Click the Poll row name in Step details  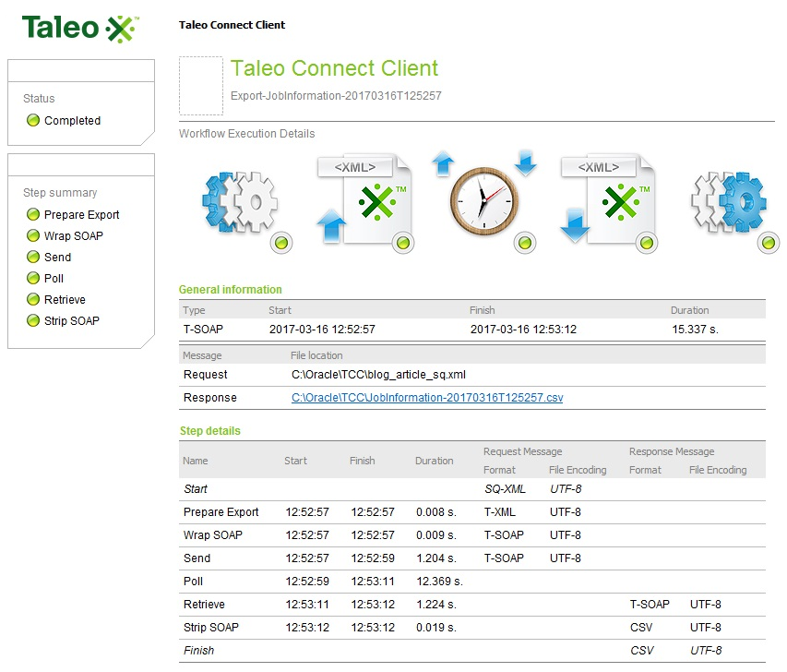point(193,582)
